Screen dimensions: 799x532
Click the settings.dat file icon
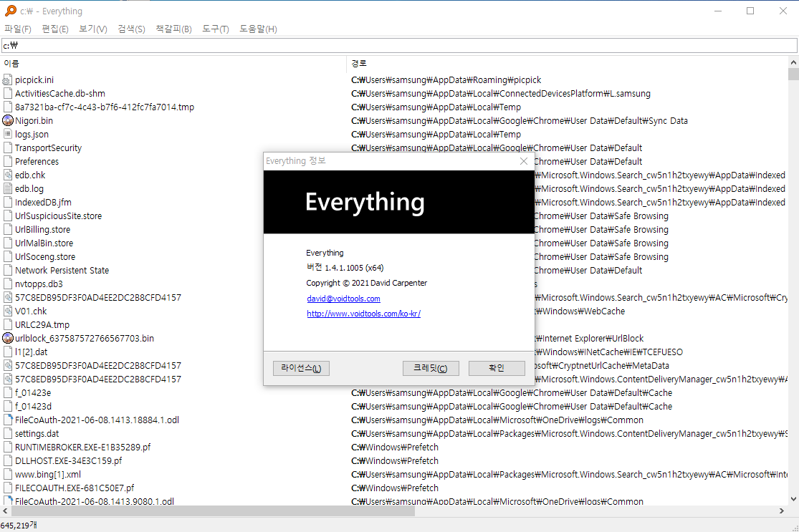pyautogui.click(x=7, y=434)
